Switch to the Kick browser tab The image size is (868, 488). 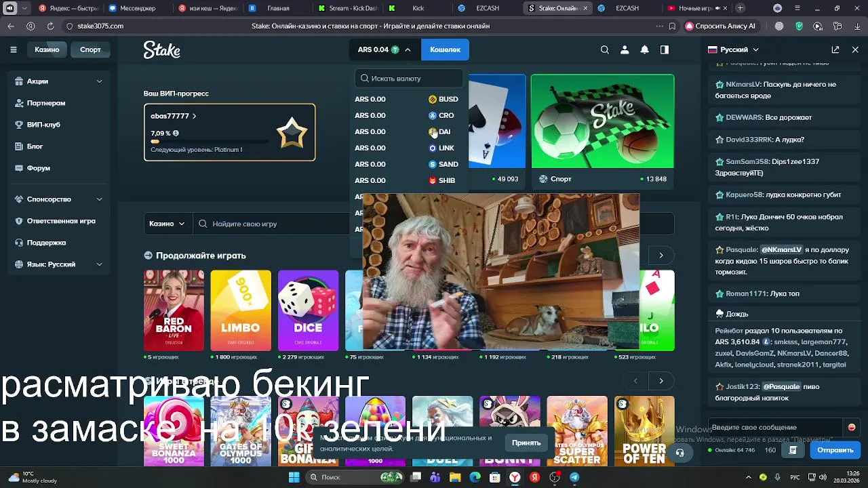418,8
